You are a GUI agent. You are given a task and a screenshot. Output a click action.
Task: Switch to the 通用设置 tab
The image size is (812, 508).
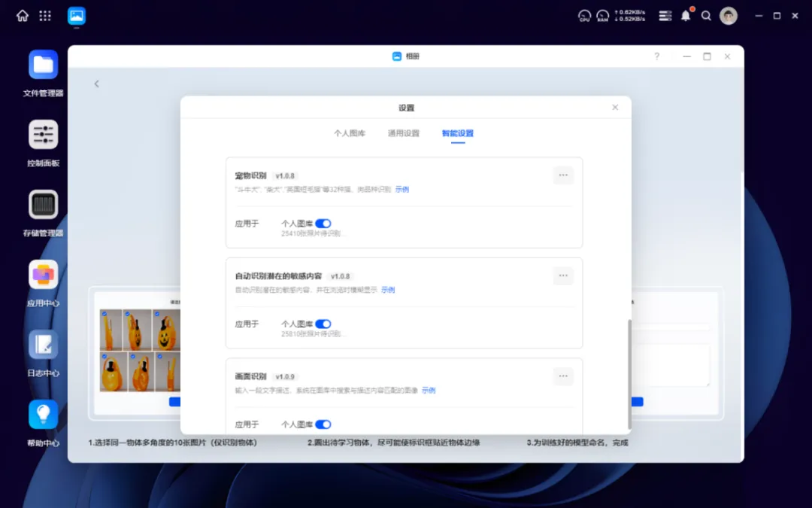pos(403,132)
